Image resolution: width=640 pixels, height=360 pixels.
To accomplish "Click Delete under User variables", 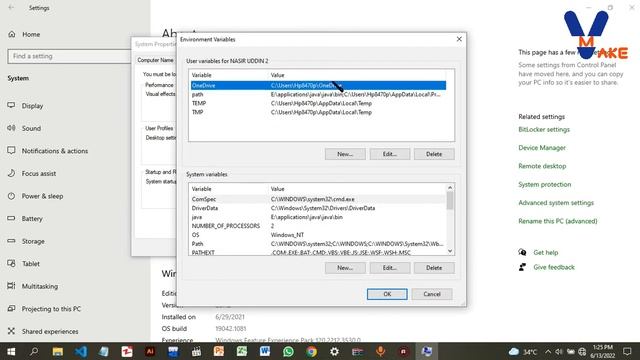I will pyautogui.click(x=434, y=154).
